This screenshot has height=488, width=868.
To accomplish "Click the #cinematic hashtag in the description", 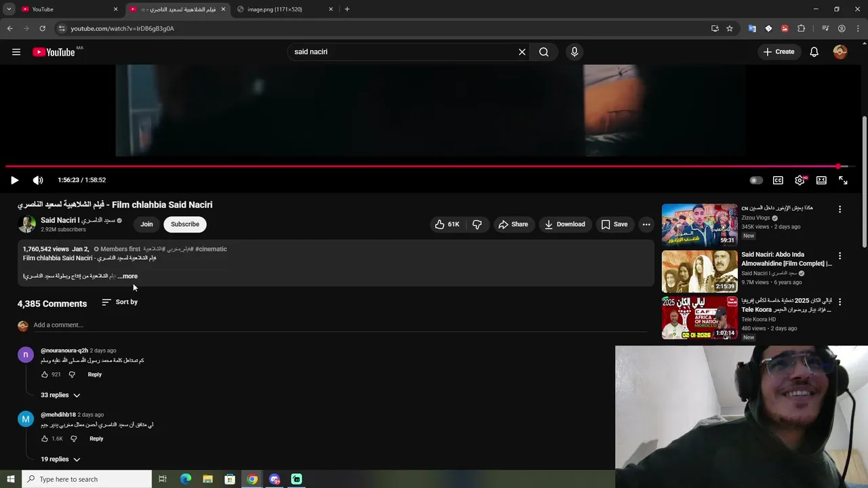I will point(211,249).
